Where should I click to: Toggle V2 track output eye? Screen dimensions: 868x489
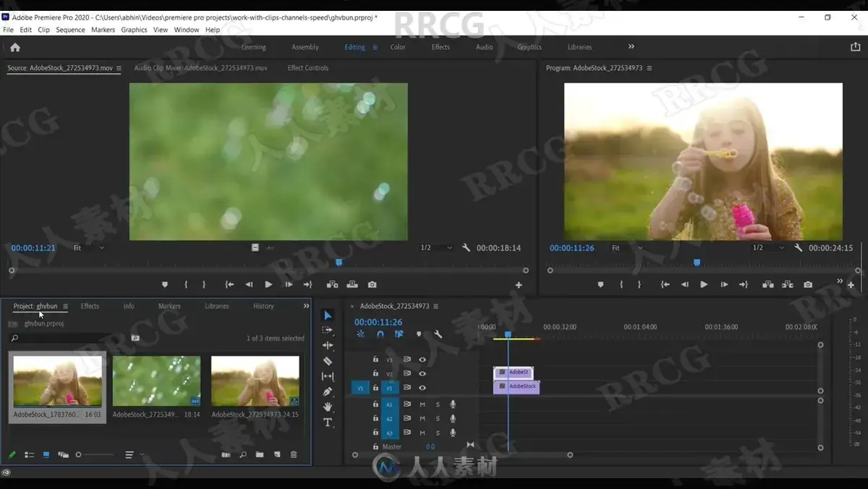click(x=422, y=373)
